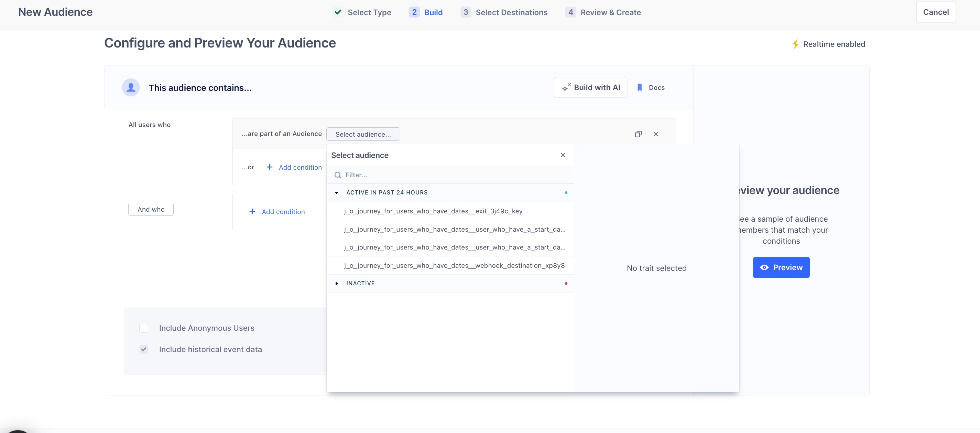The image size is (980, 433).
Task: Click the sparkle icon on Build with AI
Action: (x=566, y=87)
